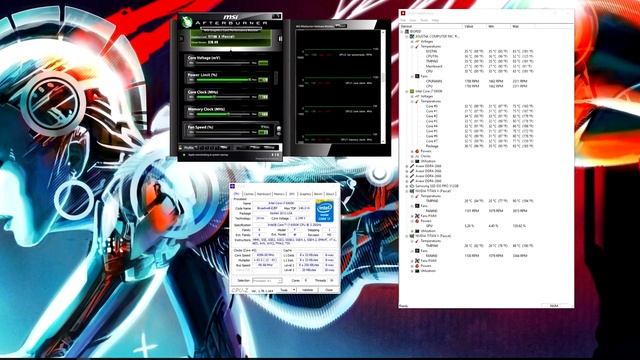Open the Tools menu in HWMonitor
This screenshot has height=360, width=640.
pyautogui.click(x=424, y=20)
